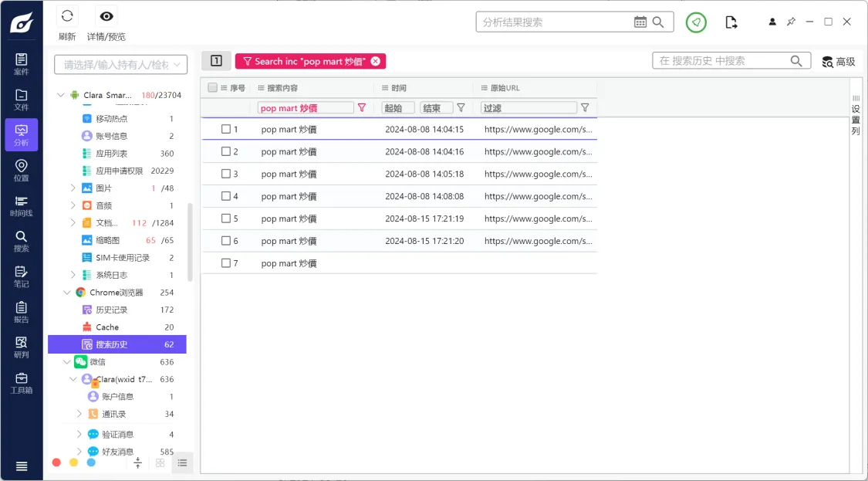Click the numbered 1 box button
868x481 pixels.
point(217,61)
